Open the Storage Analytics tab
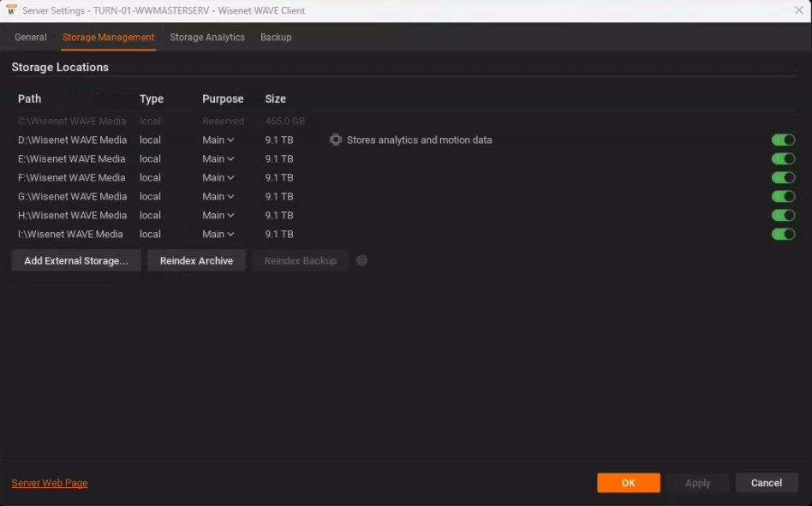The image size is (812, 506). click(x=207, y=38)
